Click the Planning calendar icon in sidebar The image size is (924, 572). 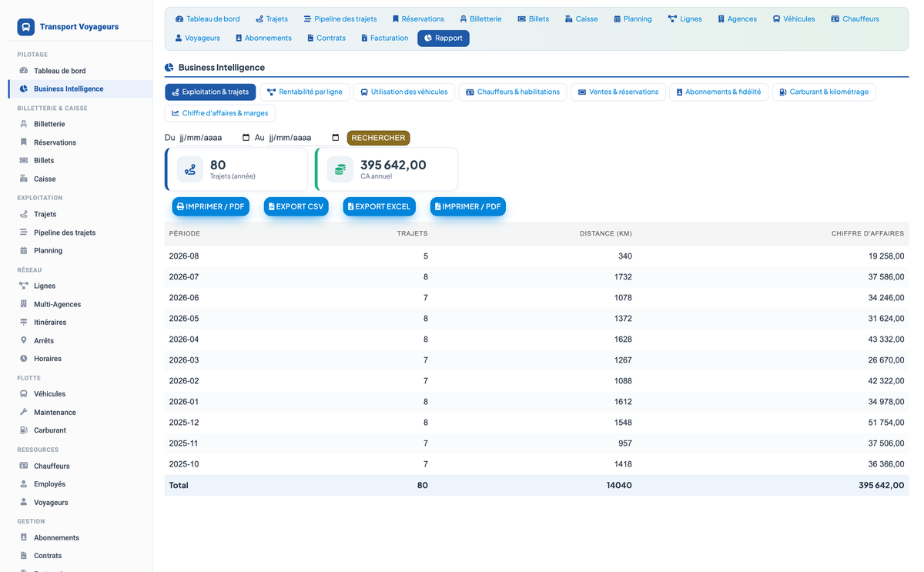pyautogui.click(x=24, y=250)
